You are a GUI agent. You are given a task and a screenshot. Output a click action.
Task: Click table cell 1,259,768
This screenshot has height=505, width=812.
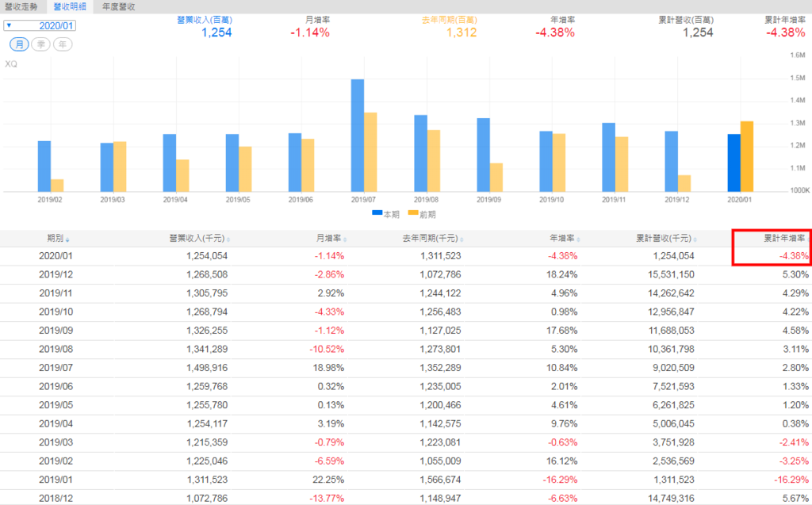[207, 386]
